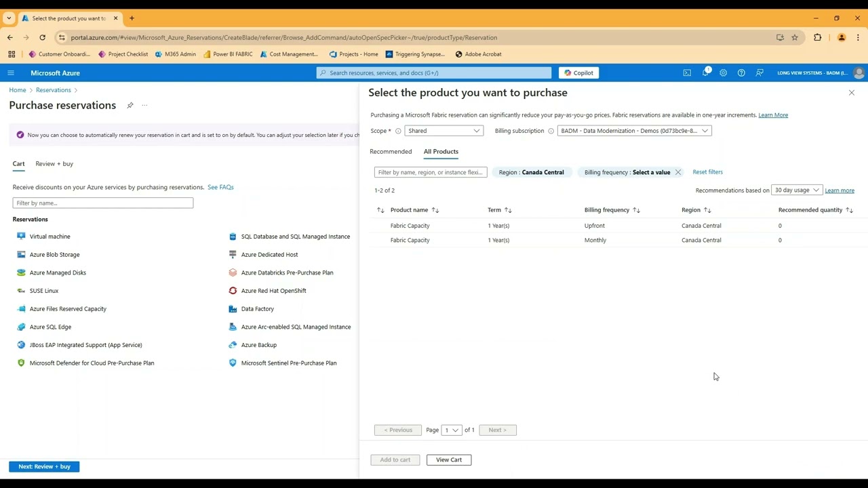Open the notifications bell
This screenshot has height=488, width=868.
click(x=705, y=73)
